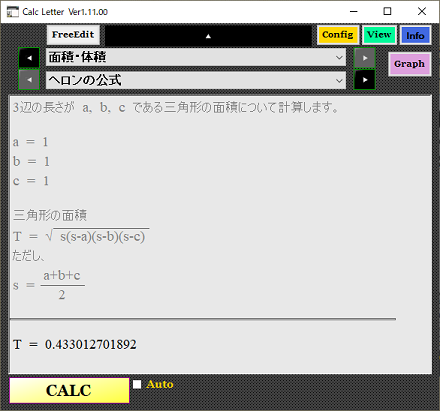Viewport: 440px width, 411px height.
Task: Click the upward triangle on black bar
Action: point(208,36)
